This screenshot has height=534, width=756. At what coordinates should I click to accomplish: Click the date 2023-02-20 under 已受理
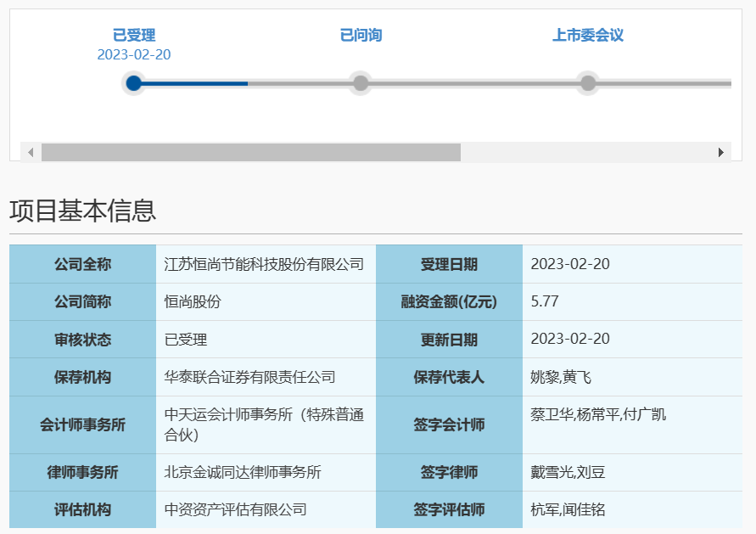click(134, 54)
